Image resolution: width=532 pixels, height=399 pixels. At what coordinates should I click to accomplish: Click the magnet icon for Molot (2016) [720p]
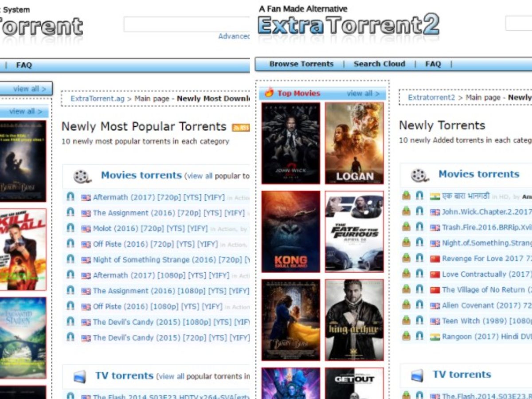[x=70, y=228]
